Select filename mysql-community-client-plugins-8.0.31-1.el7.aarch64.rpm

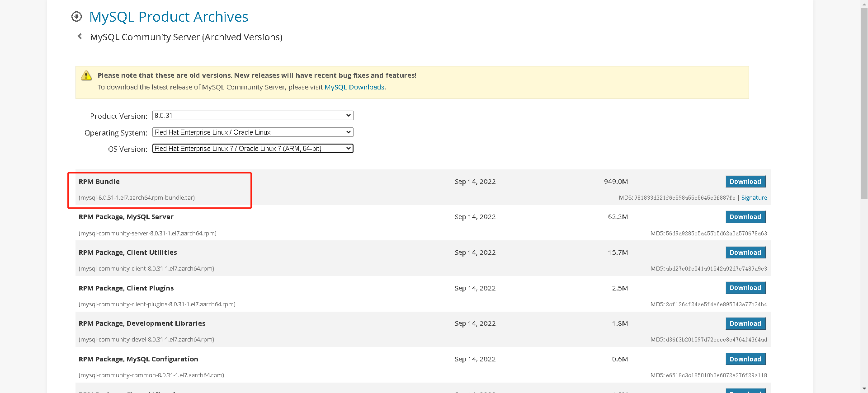click(157, 304)
